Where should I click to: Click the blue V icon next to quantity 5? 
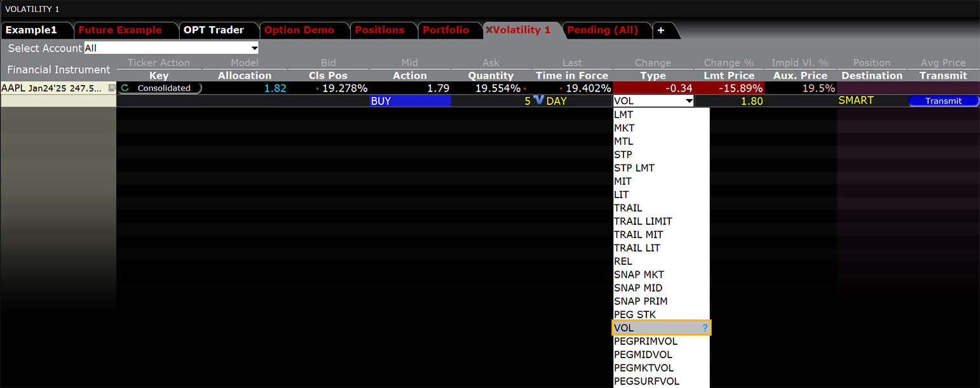tap(538, 100)
